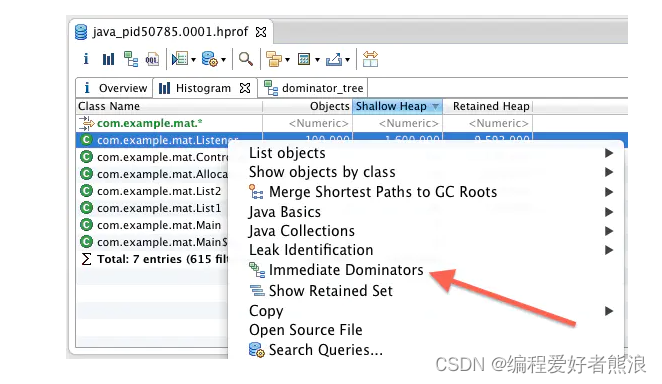Select the com.example.mat.Main class row

tap(152, 225)
